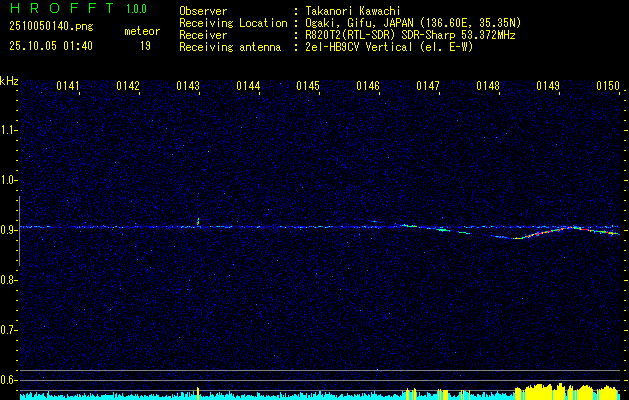629x400 pixels.
Task: Click the meteor count 19
Action: [x=145, y=46]
